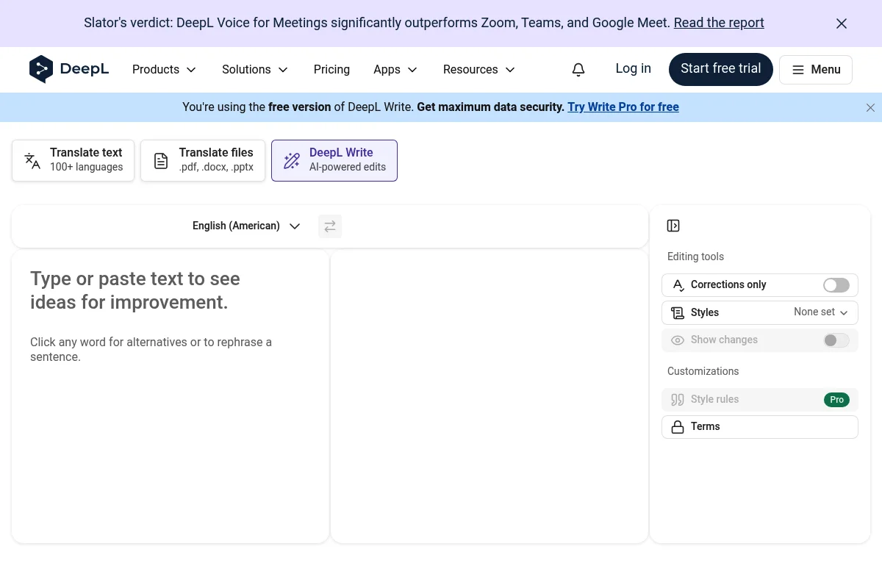This screenshot has width=882, height=588.
Task: Expand the Resources menu
Action: click(479, 70)
